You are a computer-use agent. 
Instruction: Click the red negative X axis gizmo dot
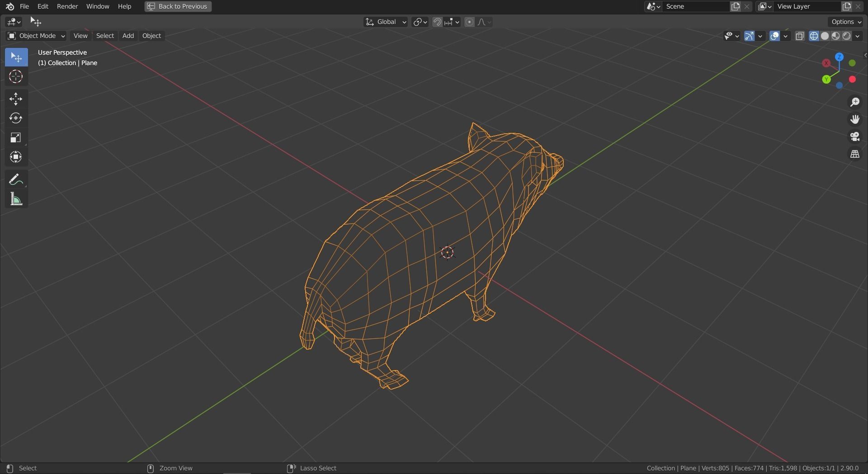click(852, 80)
